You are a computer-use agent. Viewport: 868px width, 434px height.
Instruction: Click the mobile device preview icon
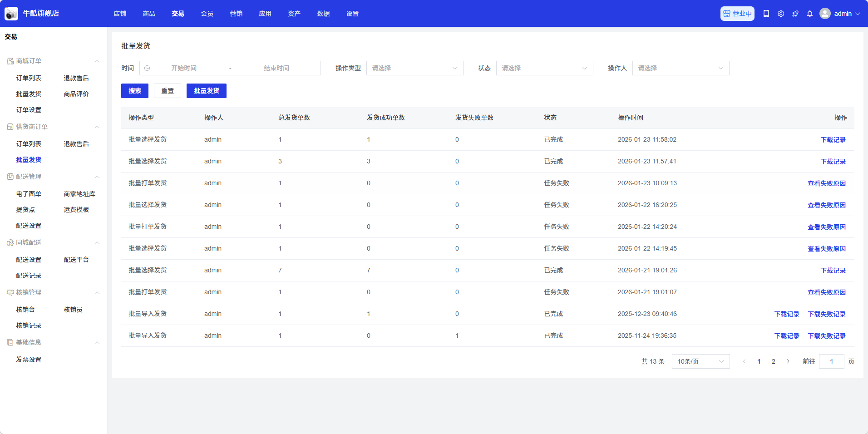(766, 14)
